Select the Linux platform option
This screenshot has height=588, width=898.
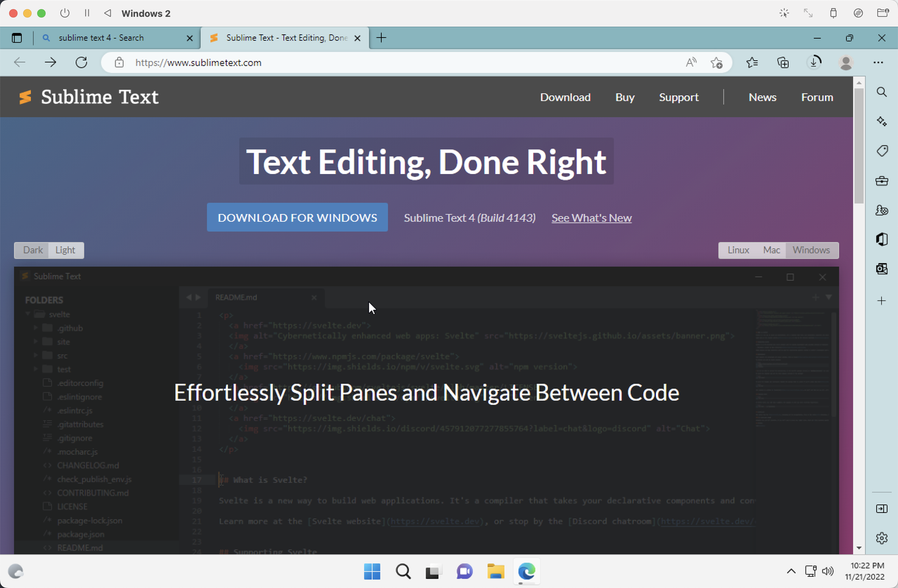pyautogui.click(x=738, y=250)
